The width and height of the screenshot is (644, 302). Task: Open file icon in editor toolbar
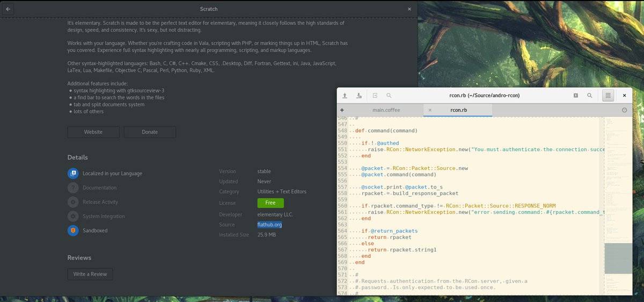345,95
